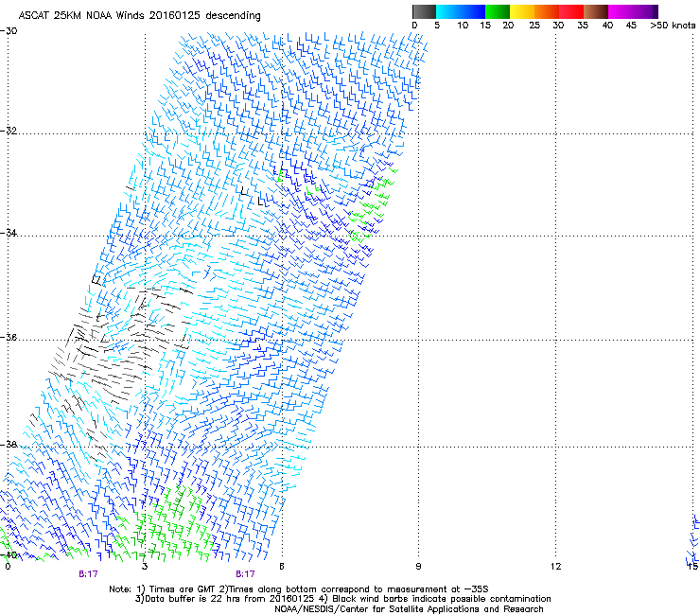The image size is (700, 615).
Task: Click the longitude 6 axis label
Action: coord(282,567)
